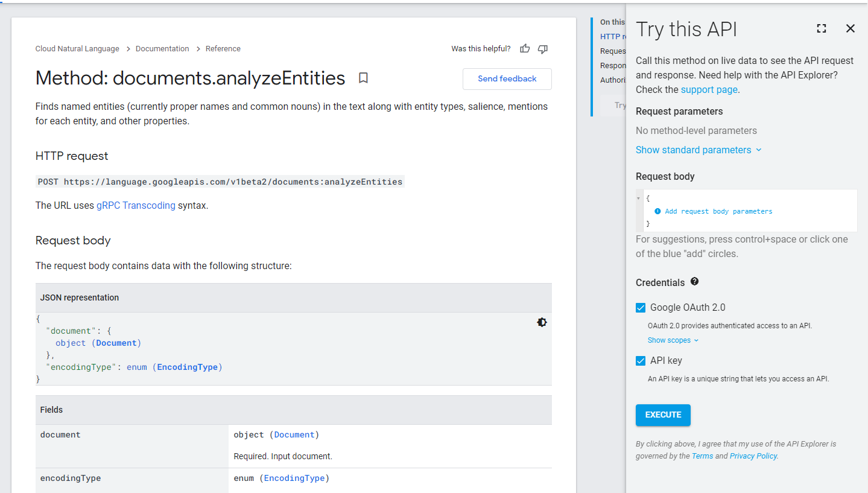868x493 pixels.
Task: Expand Try this API to fullscreen
Action: pyautogui.click(x=821, y=28)
